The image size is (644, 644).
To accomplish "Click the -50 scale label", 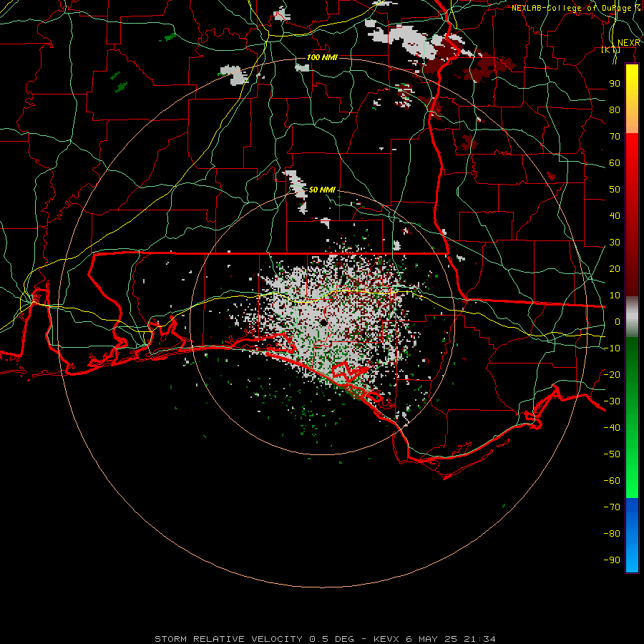I will point(612,454).
